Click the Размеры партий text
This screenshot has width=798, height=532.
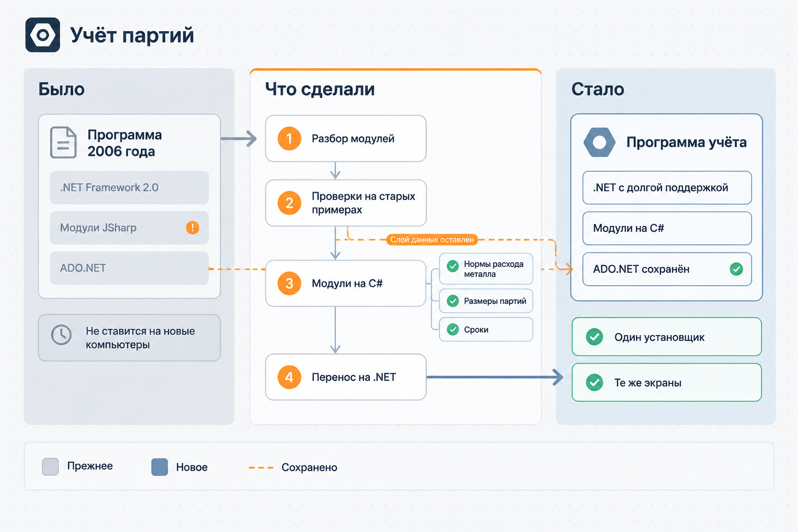pos(495,301)
